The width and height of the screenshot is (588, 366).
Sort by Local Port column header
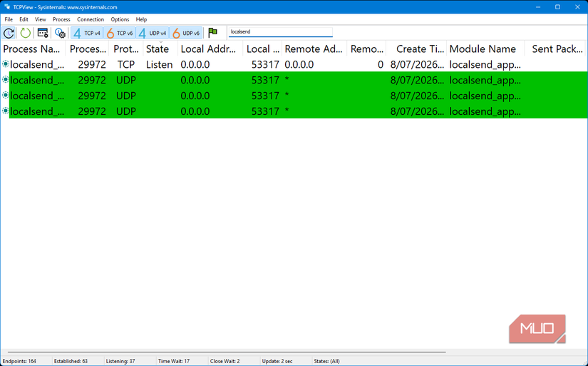[262, 49]
